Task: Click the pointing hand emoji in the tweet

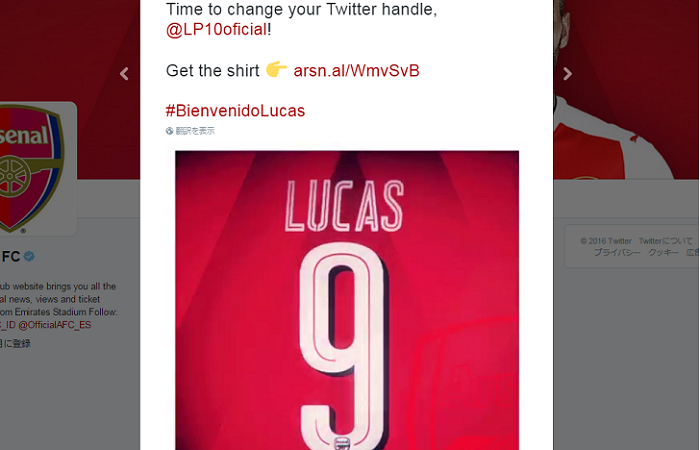Action: pyautogui.click(x=276, y=69)
